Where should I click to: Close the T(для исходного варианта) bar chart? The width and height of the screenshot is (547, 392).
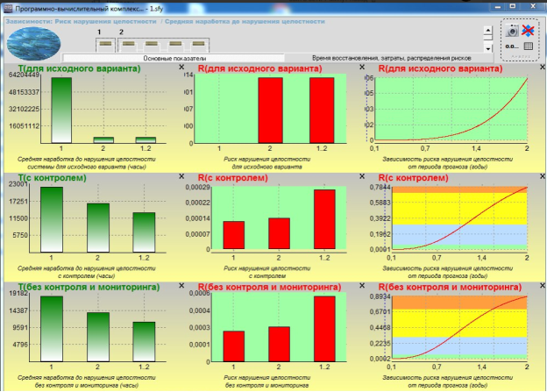pos(181,67)
